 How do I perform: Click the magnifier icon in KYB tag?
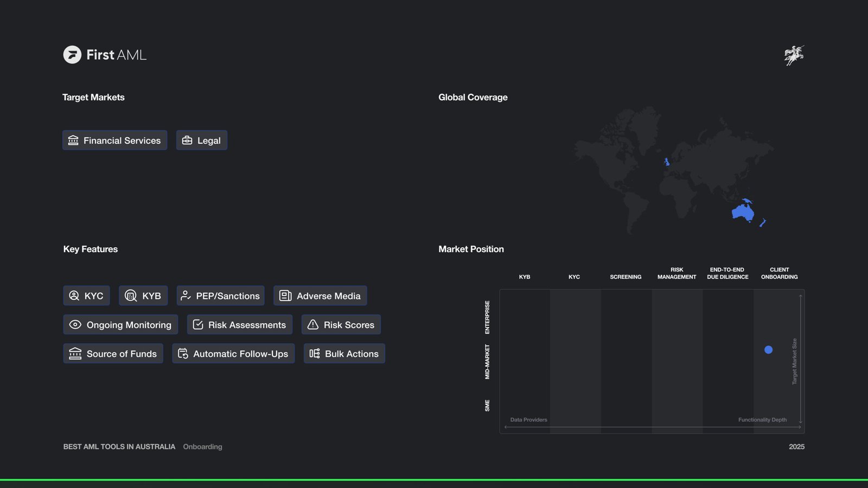point(131,296)
